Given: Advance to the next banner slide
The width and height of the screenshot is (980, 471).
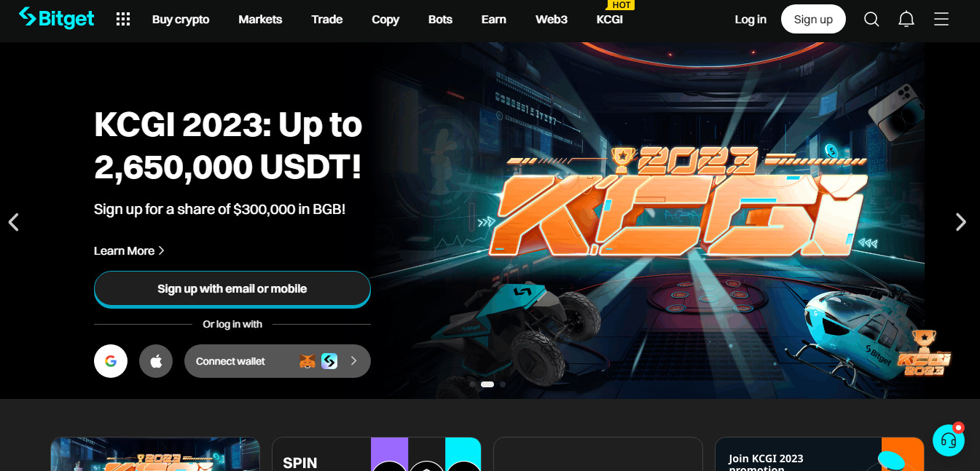Looking at the screenshot, I should [x=961, y=222].
